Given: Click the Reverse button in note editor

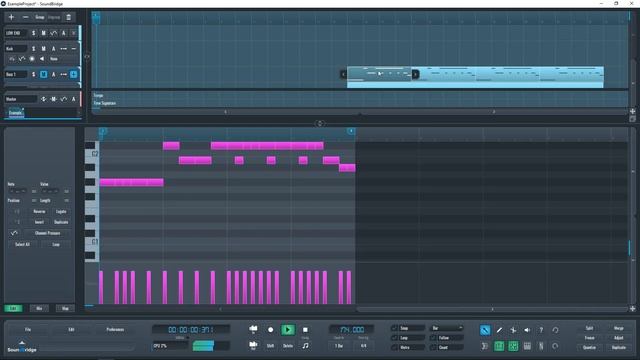Looking at the screenshot, I should 39,212.
